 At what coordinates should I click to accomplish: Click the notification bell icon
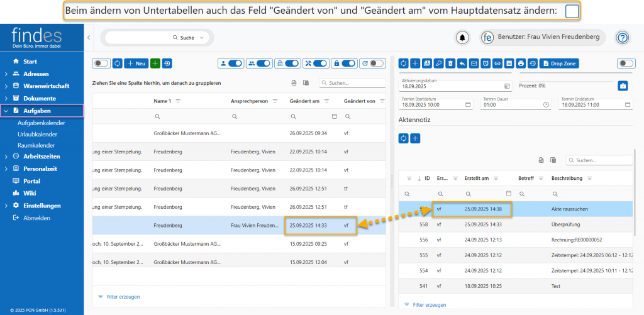point(463,38)
